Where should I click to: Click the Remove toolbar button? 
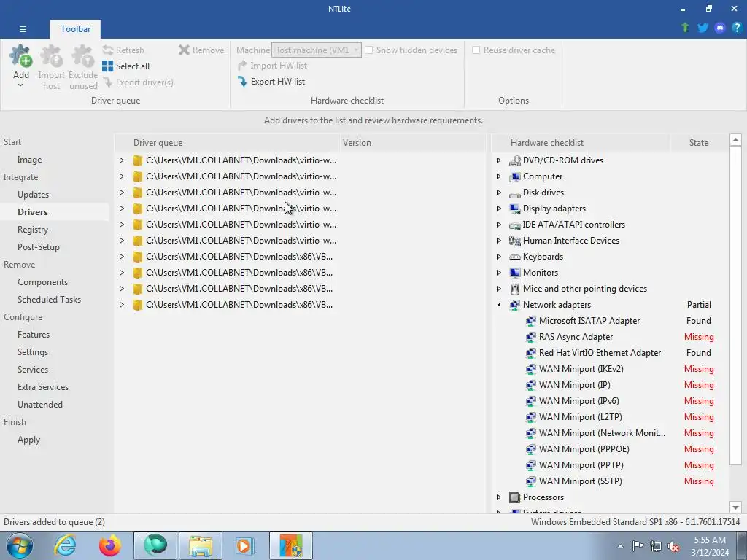[201, 50]
